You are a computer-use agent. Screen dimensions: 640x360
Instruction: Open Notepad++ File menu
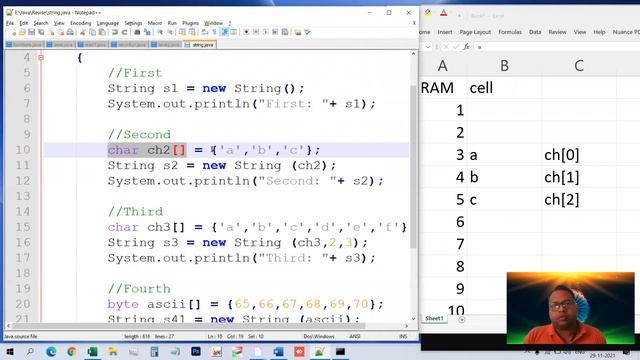tap(10, 23)
